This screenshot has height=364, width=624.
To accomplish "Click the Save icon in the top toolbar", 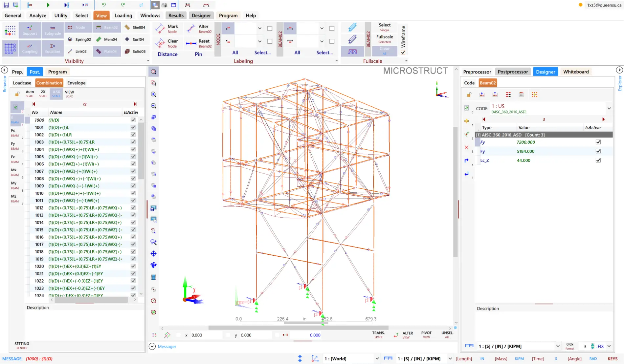I will click(6, 5).
